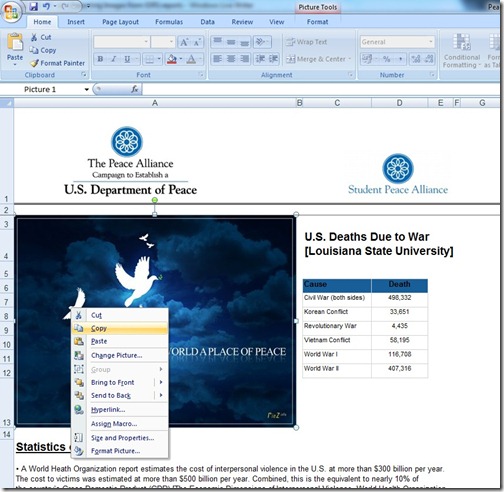Align text to bottom
This screenshot has height=492, width=504.
point(244,42)
